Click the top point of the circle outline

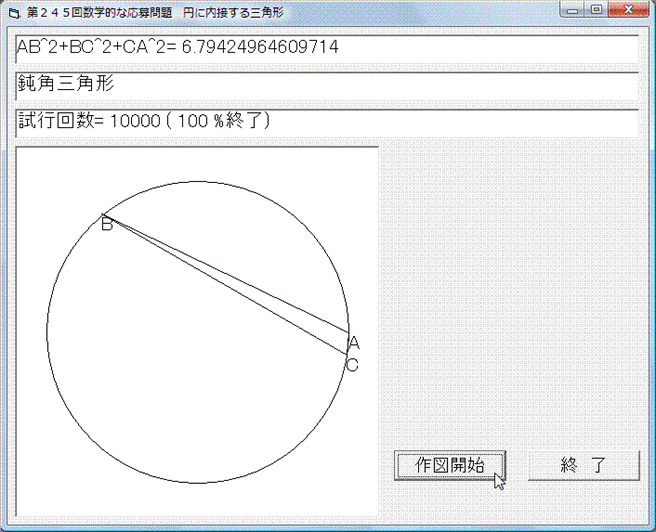click(198, 181)
